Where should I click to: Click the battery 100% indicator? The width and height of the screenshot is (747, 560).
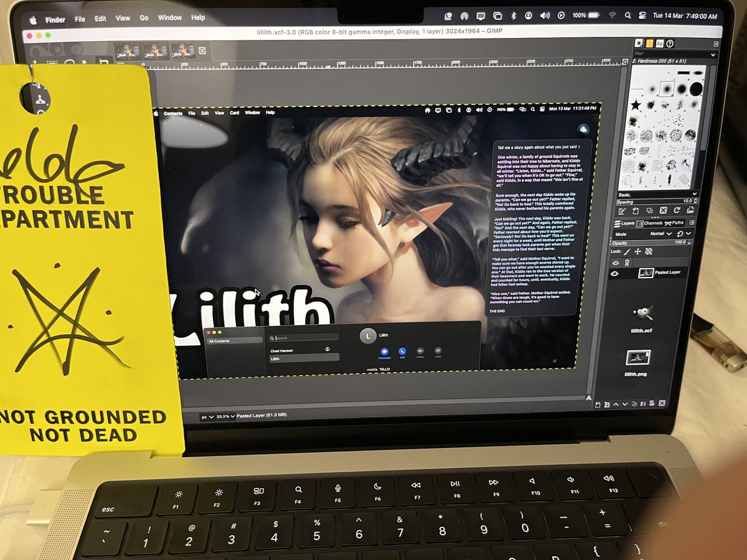pos(587,15)
